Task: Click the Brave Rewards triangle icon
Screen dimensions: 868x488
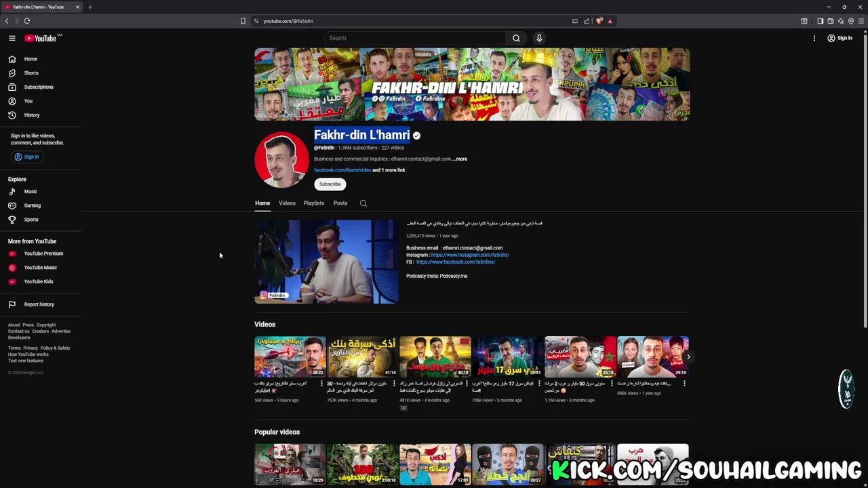Action: [610, 21]
